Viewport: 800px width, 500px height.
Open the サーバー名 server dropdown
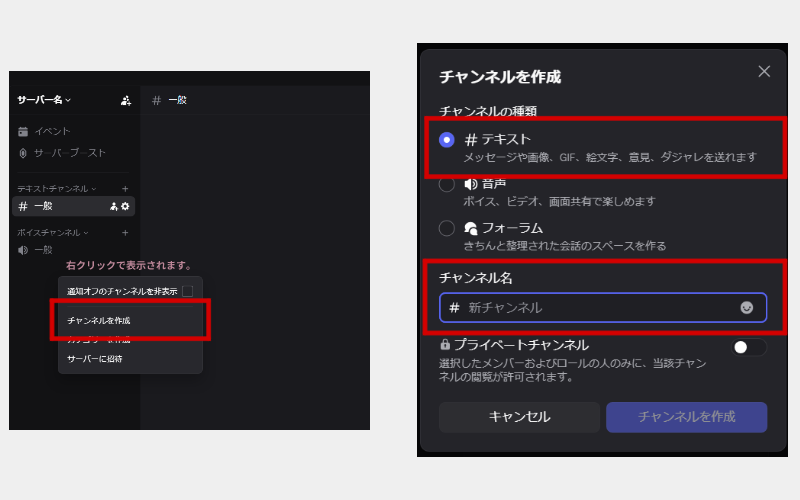[x=44, y=100]
